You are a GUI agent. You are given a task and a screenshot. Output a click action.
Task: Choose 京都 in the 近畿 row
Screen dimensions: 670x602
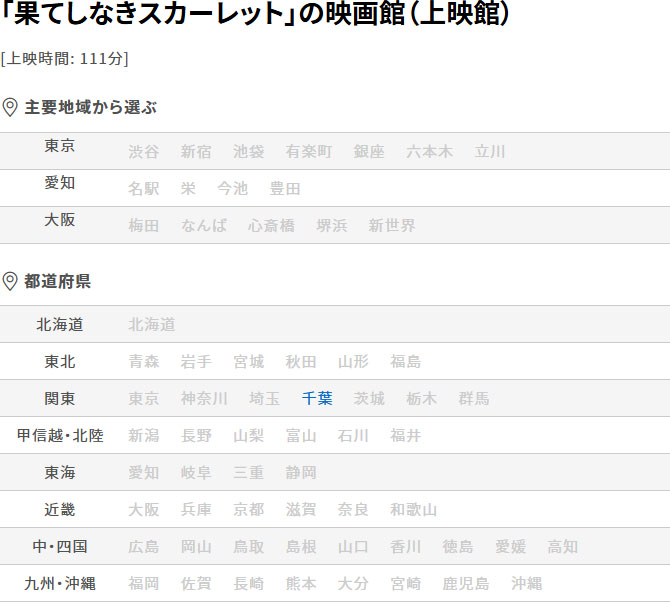249,510
